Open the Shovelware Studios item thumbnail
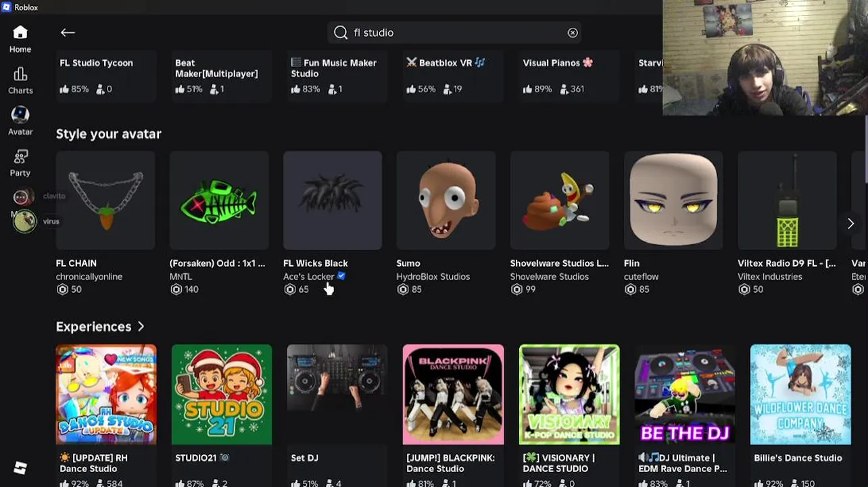This screenshot has height=487, width=868. 560,200
